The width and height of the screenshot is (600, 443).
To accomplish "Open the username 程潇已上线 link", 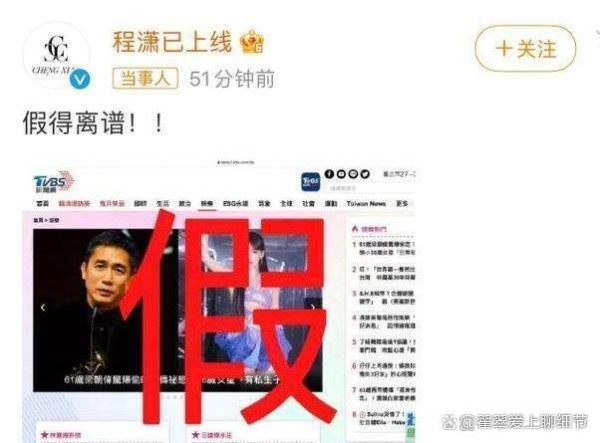I will click(x=172, y=42).
